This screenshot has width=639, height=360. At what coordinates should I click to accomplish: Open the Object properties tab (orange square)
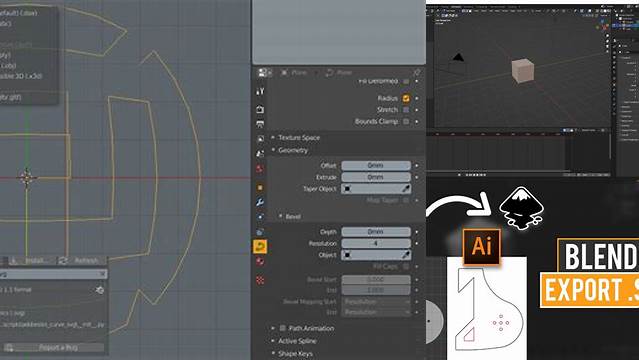260,188
